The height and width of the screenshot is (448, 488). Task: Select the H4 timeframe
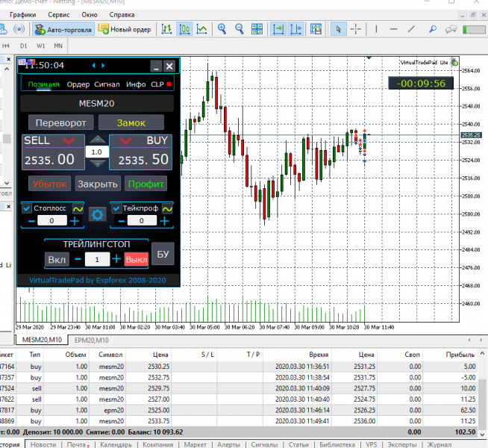tap(6, 46)
